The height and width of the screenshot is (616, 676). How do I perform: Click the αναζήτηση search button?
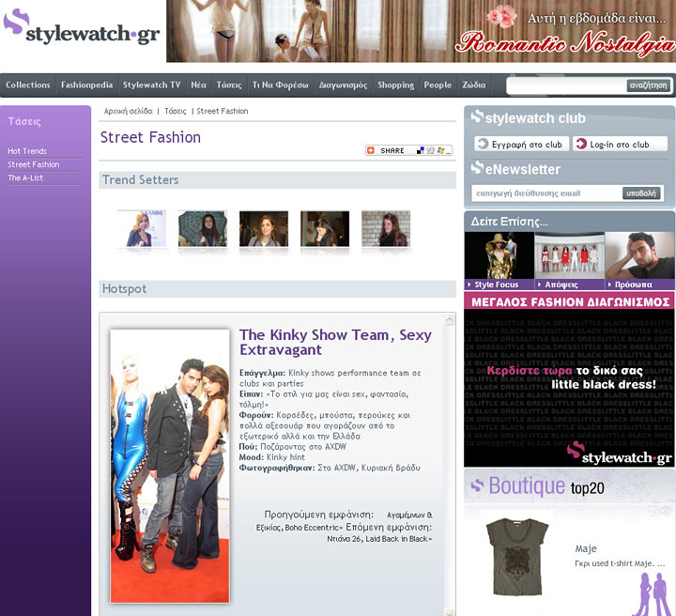coord(648,85)
